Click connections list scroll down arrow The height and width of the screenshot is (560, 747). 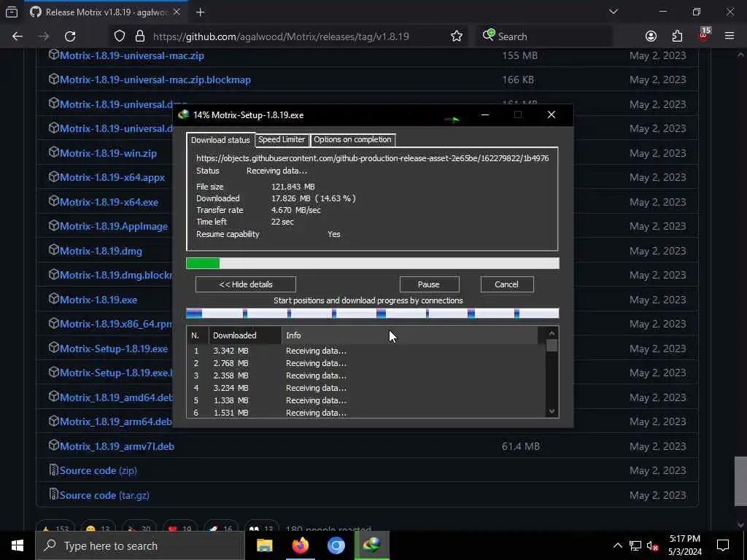tap(551, 411)
